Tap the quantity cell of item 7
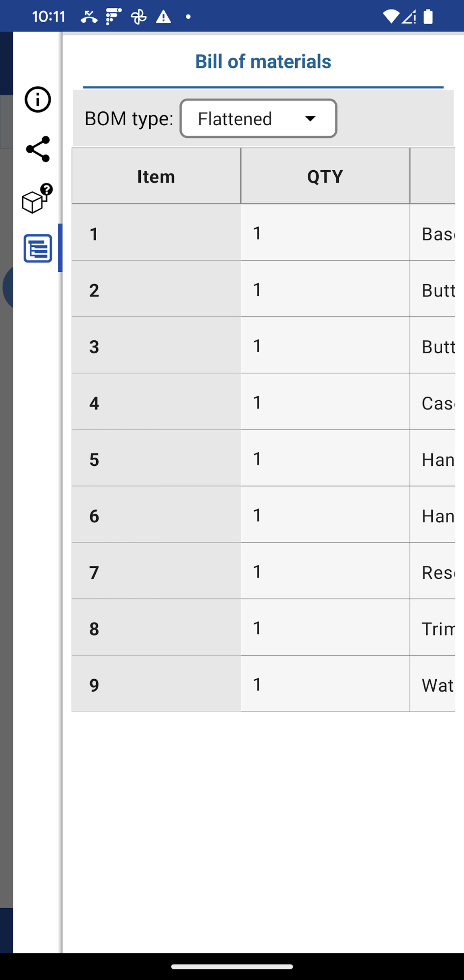Image resolution: width=464 pixels, height=980 pixels. (325, 571)
